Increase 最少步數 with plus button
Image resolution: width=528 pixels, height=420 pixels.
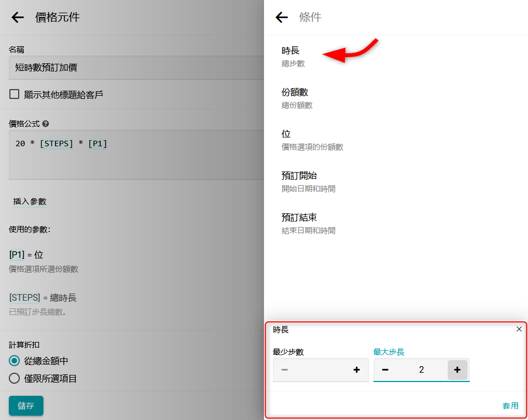[x=356, y=370]
